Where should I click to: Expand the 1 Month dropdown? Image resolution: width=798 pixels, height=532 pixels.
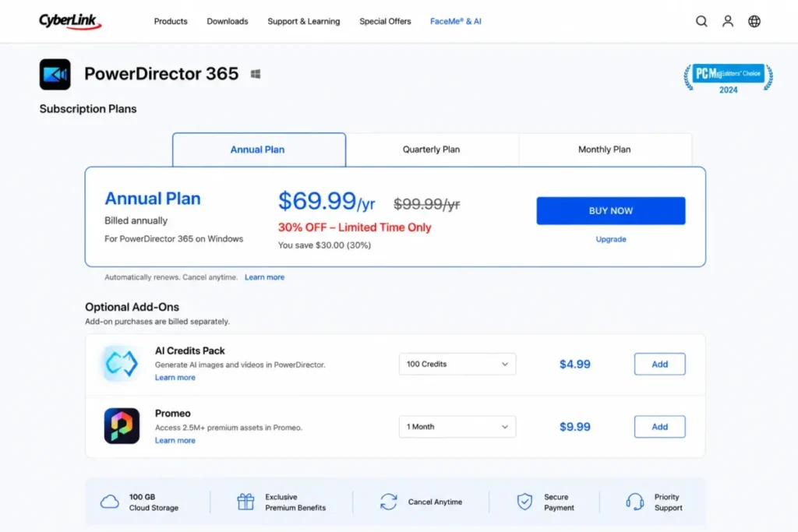tap(457, 427)
